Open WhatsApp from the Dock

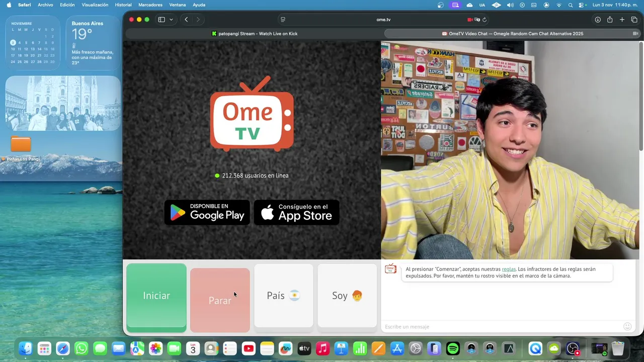[82, 348]
